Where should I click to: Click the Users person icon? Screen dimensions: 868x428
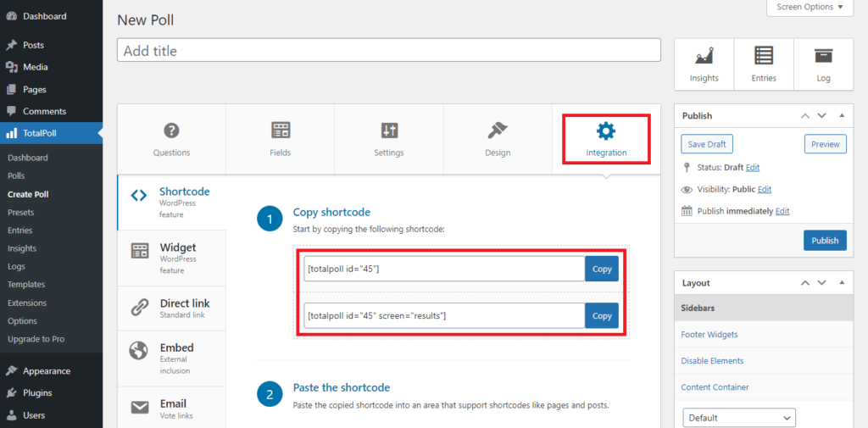coord(12,415)
